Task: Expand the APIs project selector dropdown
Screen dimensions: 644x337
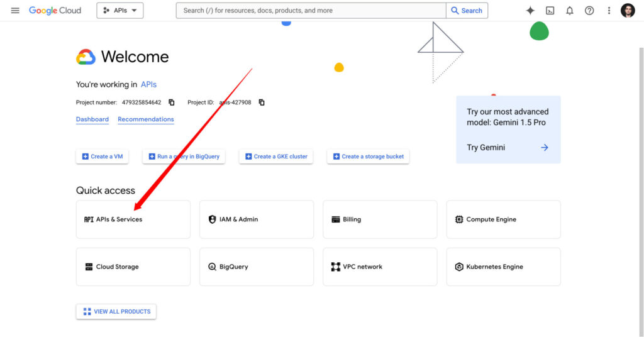Action: pyautogui.click(x=120, y=11)
